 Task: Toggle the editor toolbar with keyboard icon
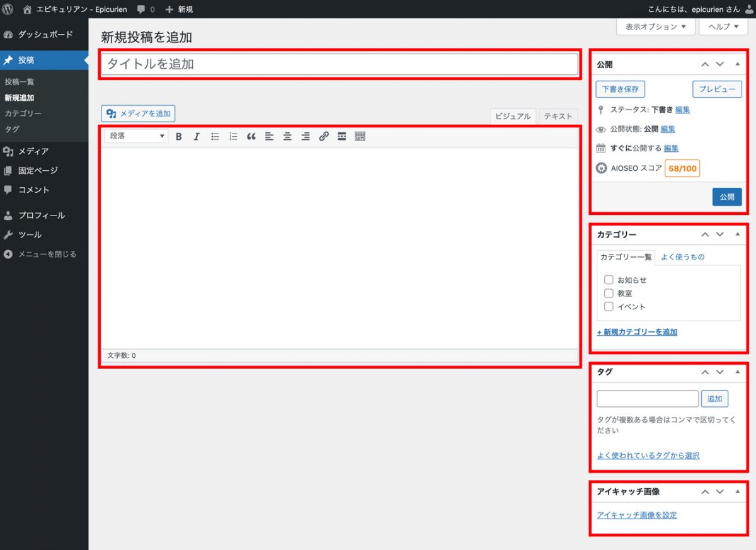pos(360,136)
